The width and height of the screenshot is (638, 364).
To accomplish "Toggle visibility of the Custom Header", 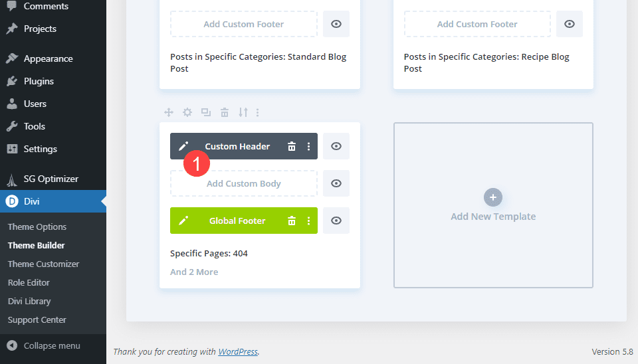I will pyautogui.click(x=336, y=146).
